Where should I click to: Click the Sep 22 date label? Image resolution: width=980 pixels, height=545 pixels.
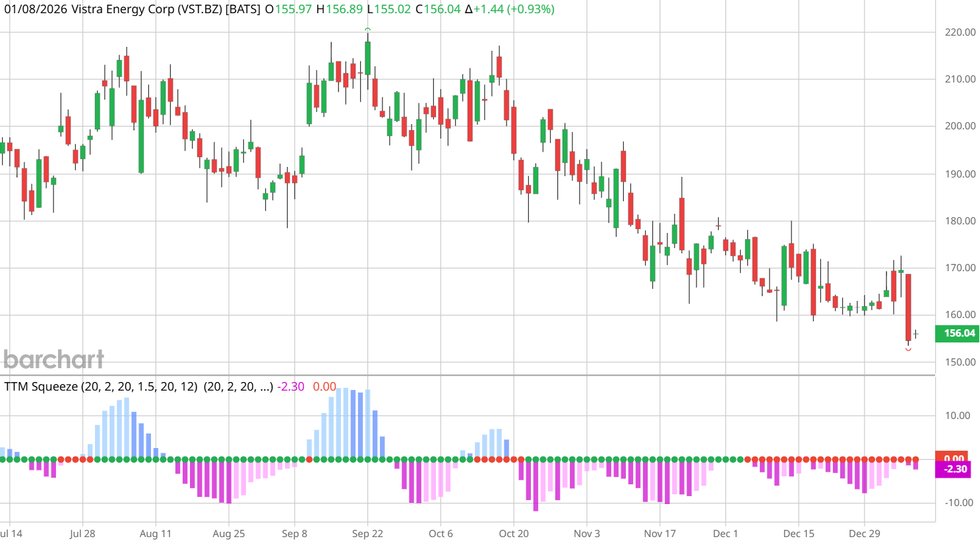(367, 534)
